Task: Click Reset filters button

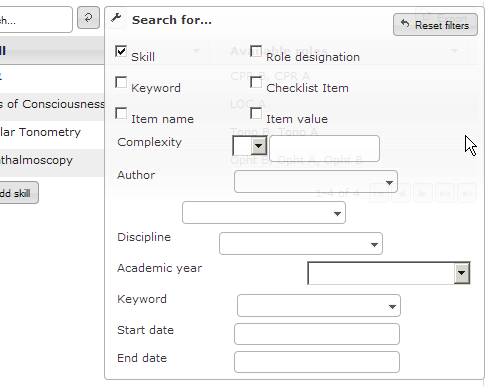Action: (x=435, y=25)
